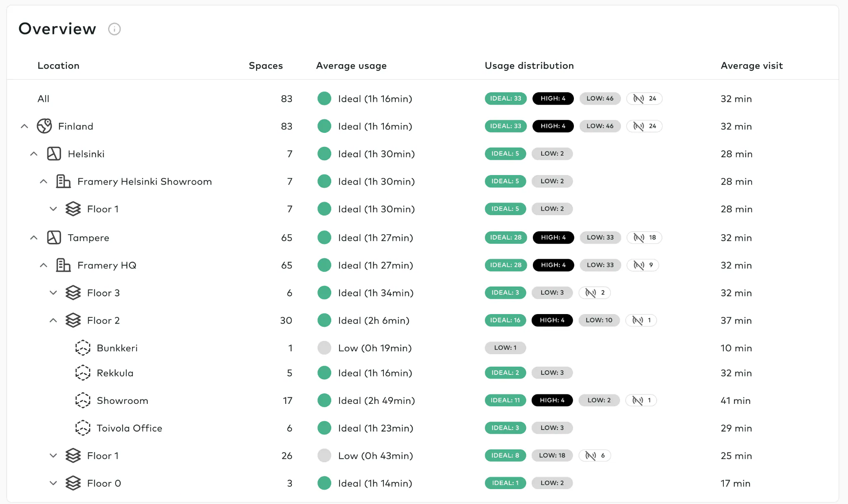The width and height of the screenshot is (848, 504).
Task: Click the Framery HQ building icon
Action: [x=63, y=265]
